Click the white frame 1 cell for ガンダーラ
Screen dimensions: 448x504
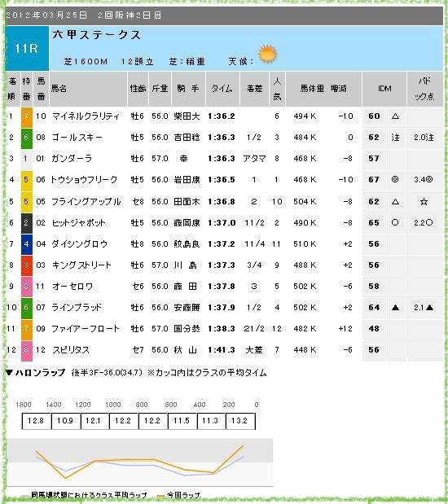(27, 159)
